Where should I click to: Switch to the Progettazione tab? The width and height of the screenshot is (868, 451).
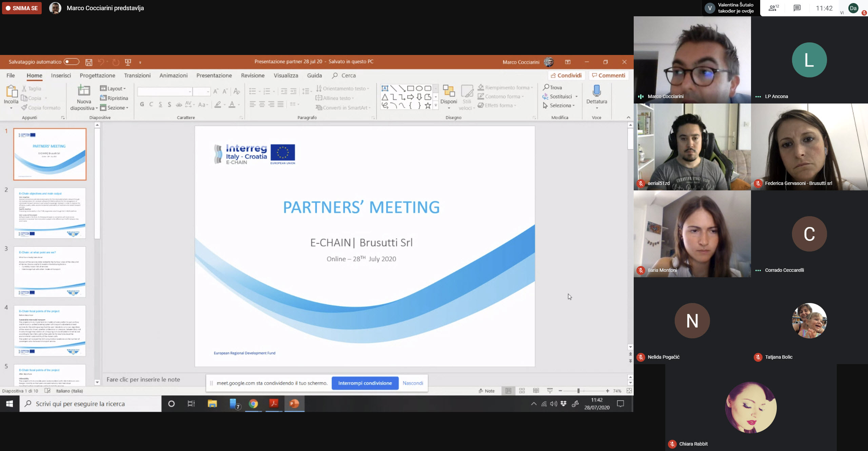click(x=97, y=75)
